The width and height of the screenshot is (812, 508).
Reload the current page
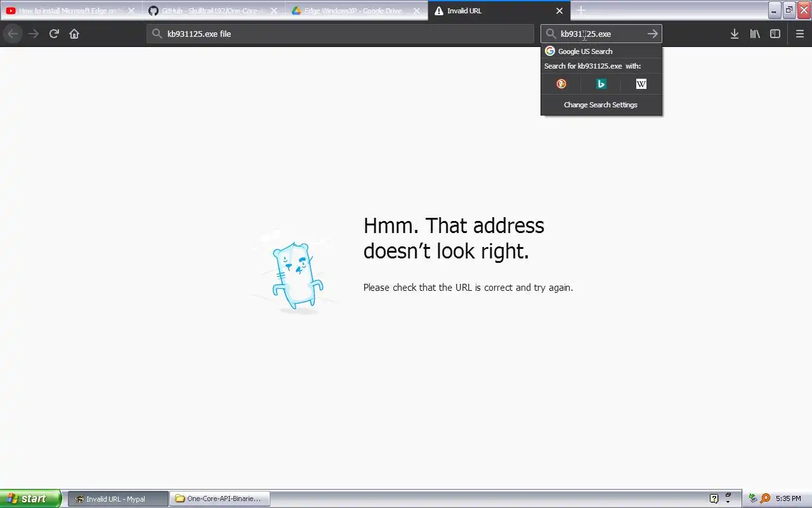coord(54,34)
